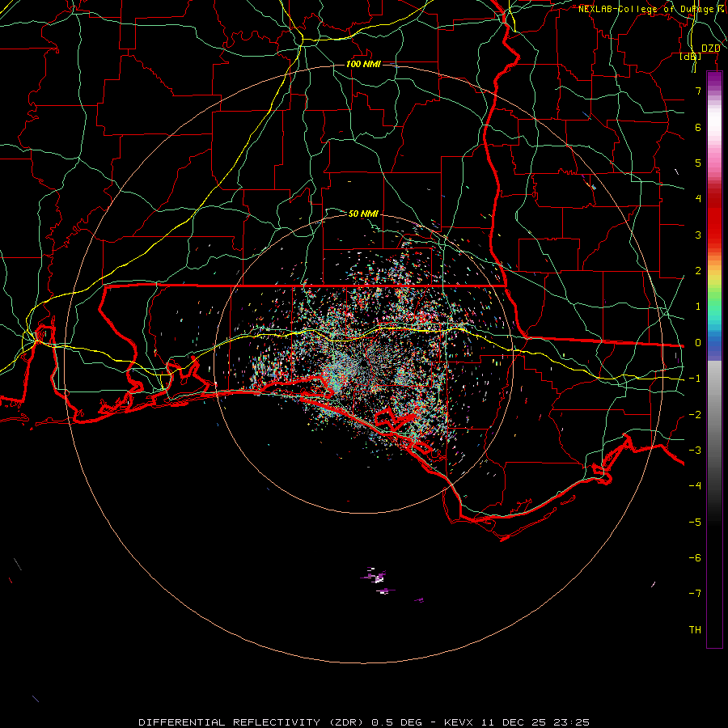Click the 0 dB scale label

click(x=698, y=343)
